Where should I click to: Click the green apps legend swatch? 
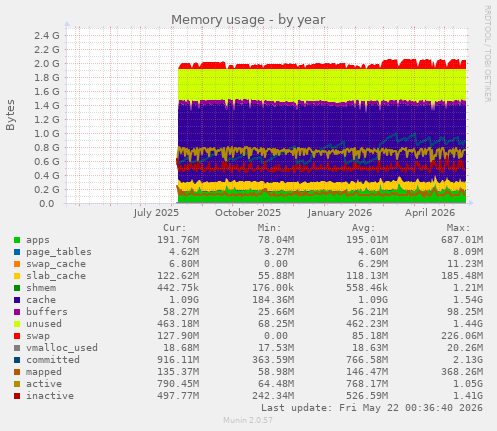(17, 240)
